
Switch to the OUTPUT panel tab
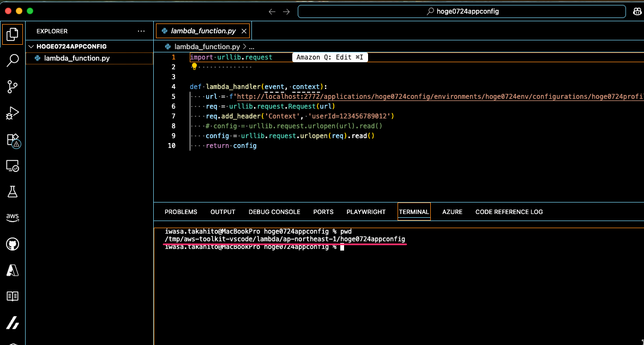[x=222, y=212]
